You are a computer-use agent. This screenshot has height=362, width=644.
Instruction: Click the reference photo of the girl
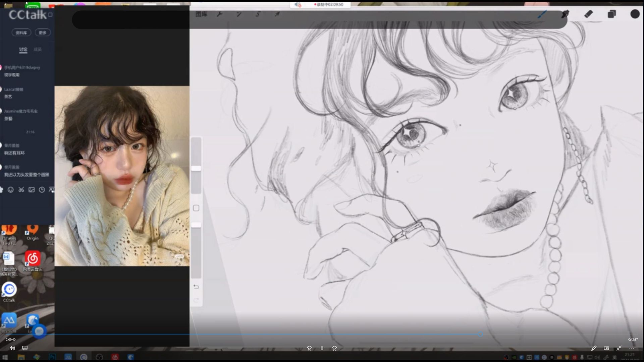click(122, 176)
